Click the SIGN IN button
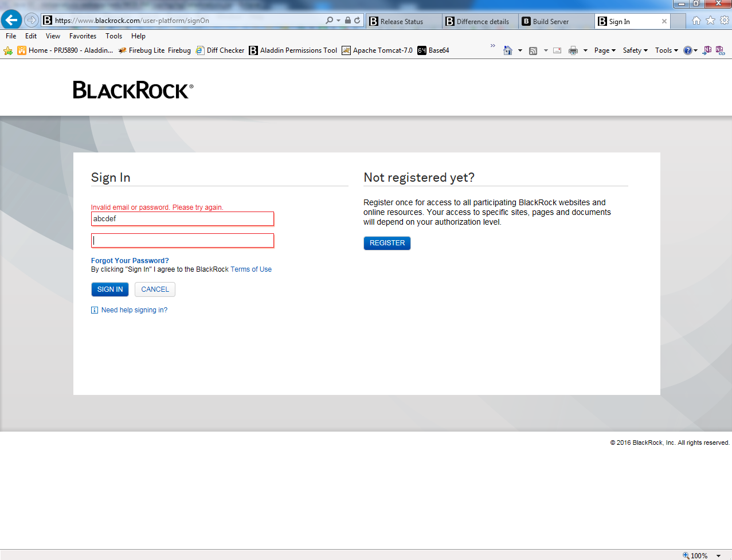Screen dimensions: 732x560 pyautogui.click(x=110, y=289)
